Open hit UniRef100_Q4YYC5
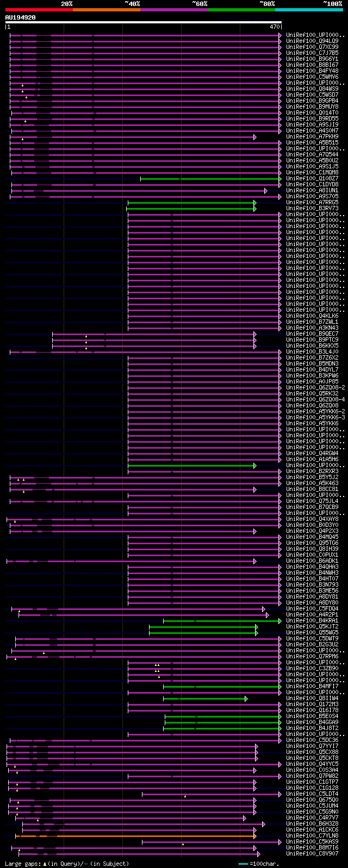Viewport: 348px width, 868px height. 312,764
